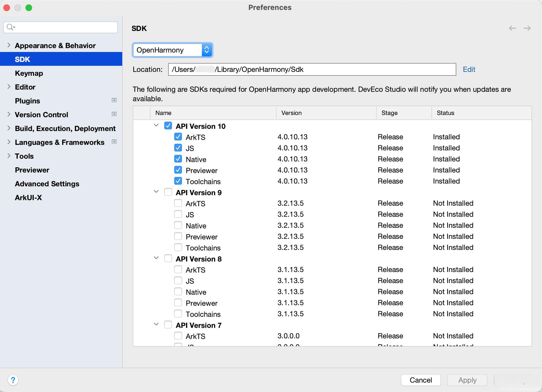Viewport: 542px width, 392px height.
Task: Expand the Tools section
Action: pyautogui.click(x=9, y=156)
